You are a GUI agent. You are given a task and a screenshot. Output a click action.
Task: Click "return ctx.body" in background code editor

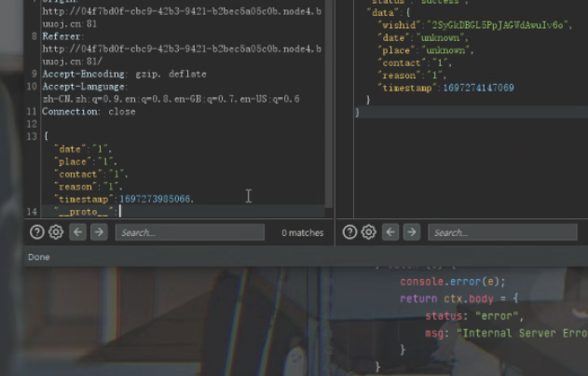click(x=446, y=299)
